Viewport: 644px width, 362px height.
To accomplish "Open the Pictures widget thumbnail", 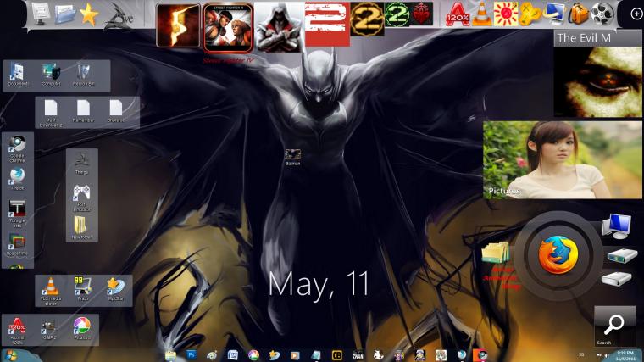I will [563, 160].
